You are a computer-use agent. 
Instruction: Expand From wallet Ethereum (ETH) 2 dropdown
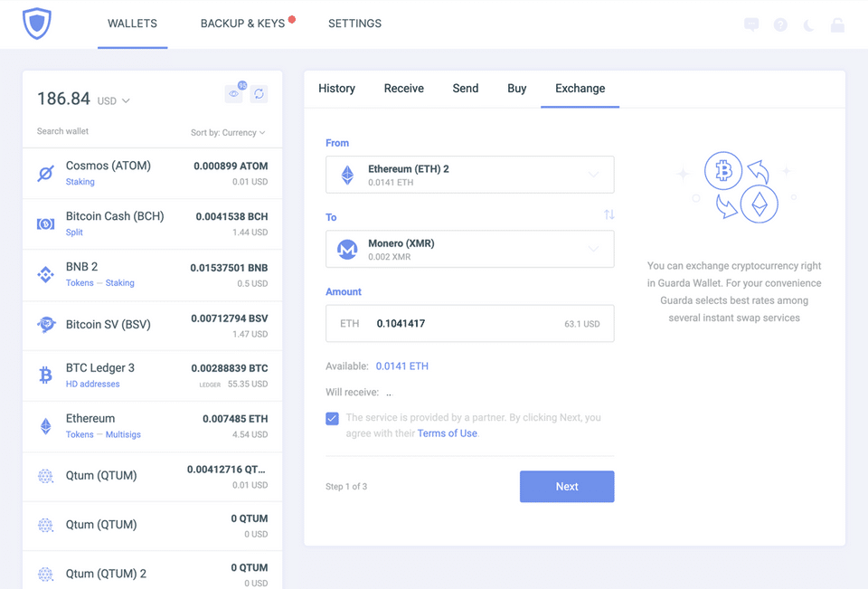click(x=593, y=175)
